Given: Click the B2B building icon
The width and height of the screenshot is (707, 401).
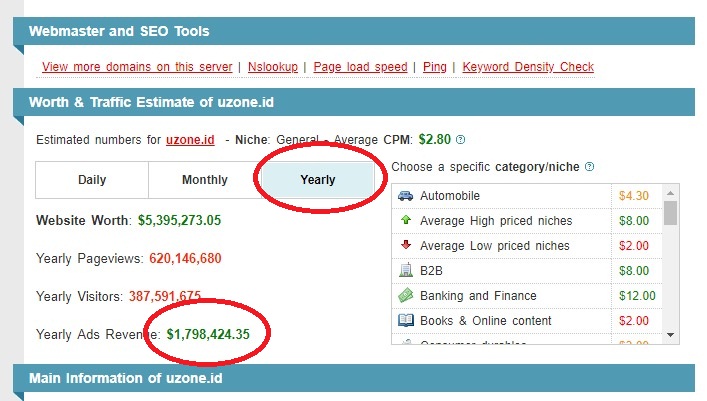Looking at the screenshot, I should click(406, 270).
